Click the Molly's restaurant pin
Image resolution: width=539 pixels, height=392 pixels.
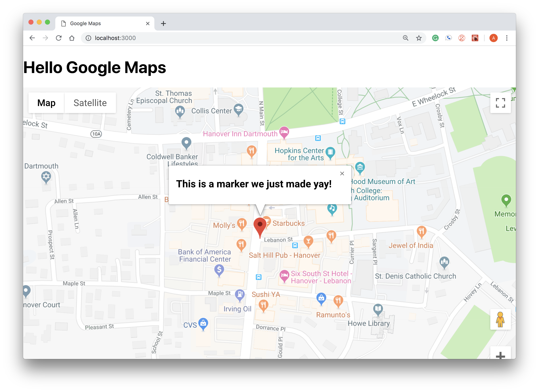pos(242,224)
